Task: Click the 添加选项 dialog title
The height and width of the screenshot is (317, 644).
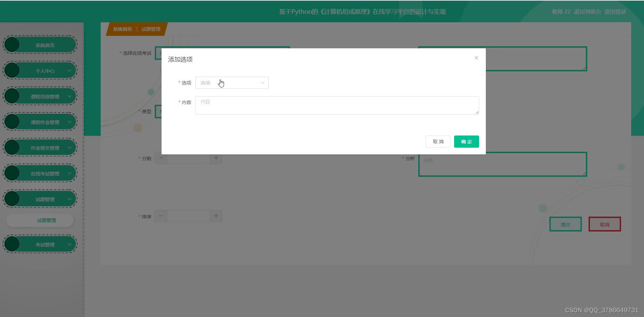Action: (180, 59)
